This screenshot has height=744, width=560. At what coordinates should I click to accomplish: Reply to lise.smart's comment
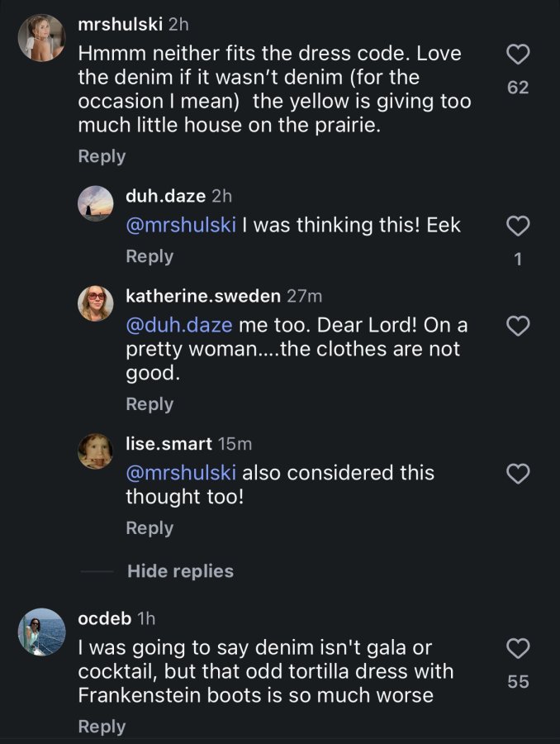point(149,528)
